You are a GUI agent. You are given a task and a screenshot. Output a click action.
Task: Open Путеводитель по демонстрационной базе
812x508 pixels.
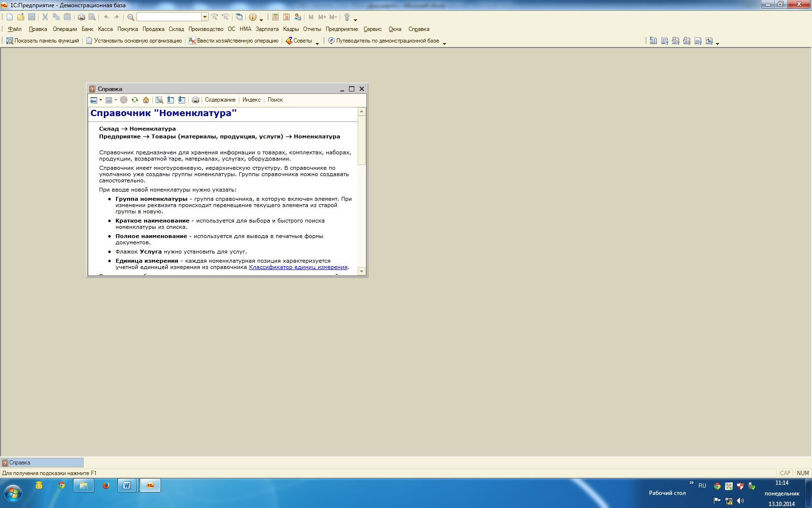384,41
